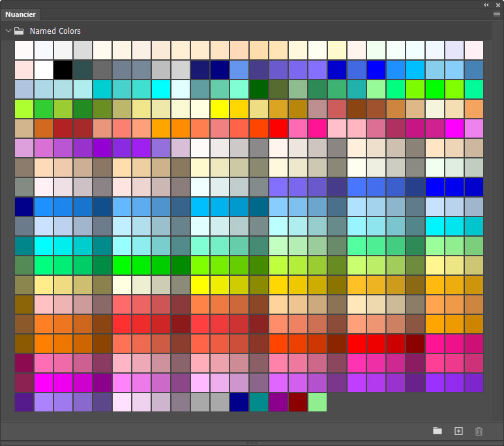Delete the swatch with the trash icon

pyautogui.click(x=479, y=431)
